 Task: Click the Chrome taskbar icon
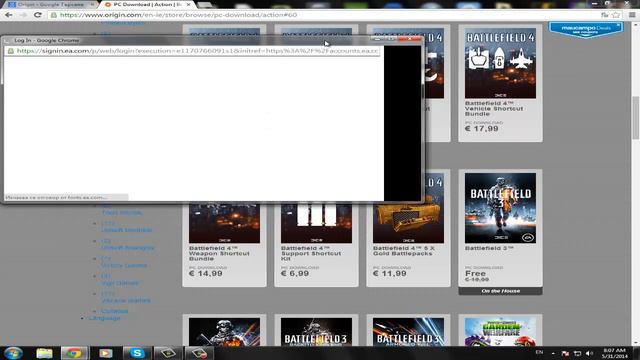74,353
